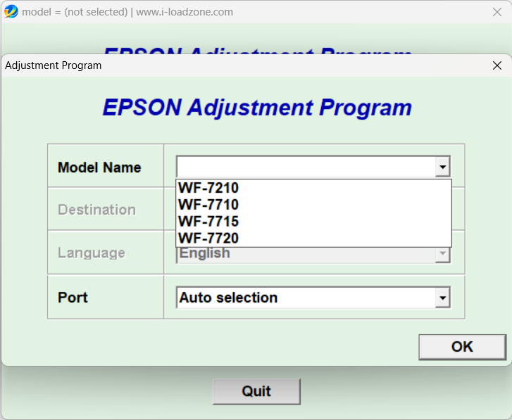Click the Model Name label
This screenshot has height=420, width=512.
pyautogui.click(x=99, y=167)
